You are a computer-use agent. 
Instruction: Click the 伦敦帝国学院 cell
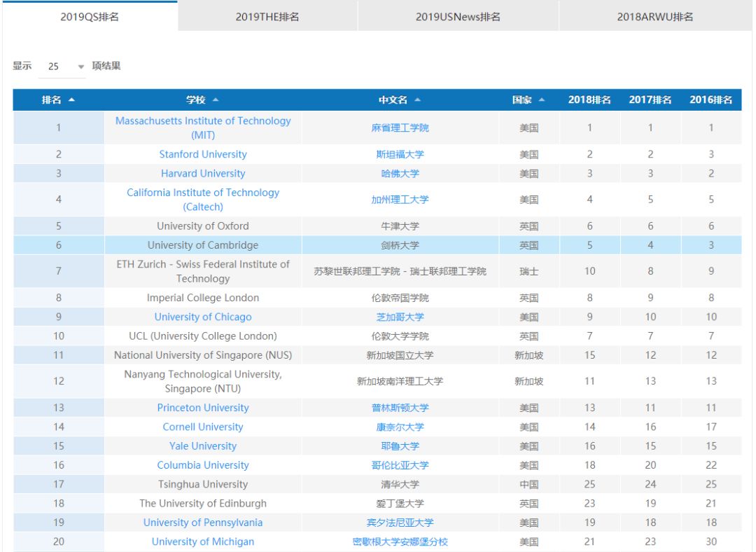pos(400,298)
